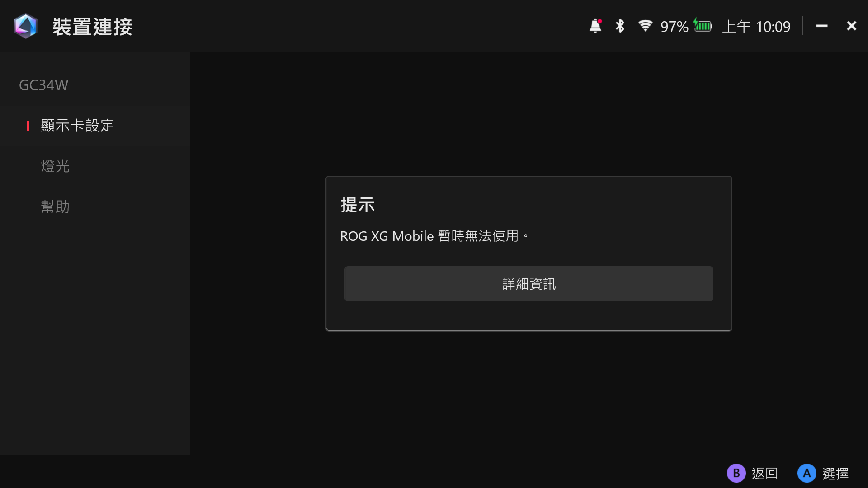Click the ROG XG Mobile 暫時無法使用 message
The image size is (868, 488).
click(x=434, y=236)
